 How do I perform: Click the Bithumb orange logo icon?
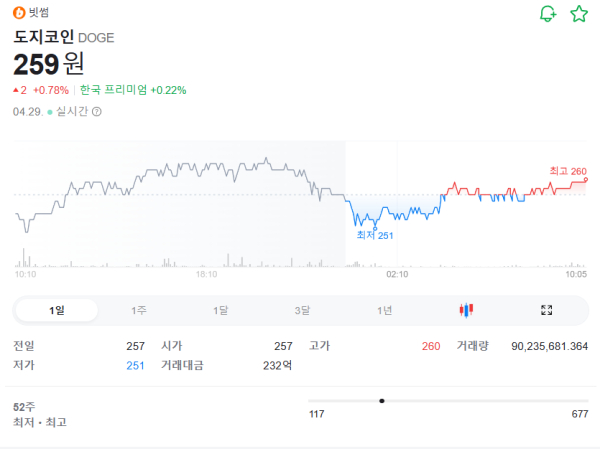(19, 13)
